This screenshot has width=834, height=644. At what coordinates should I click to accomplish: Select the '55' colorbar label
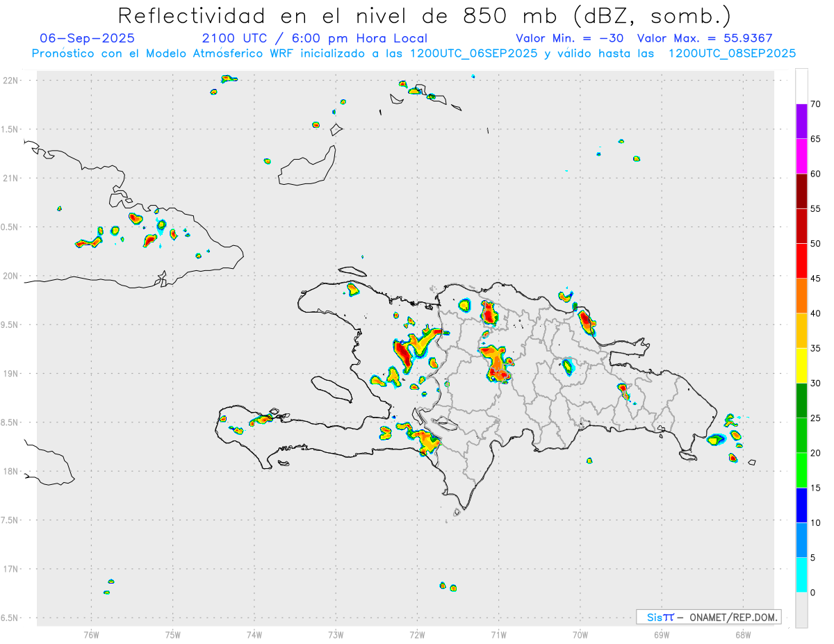point(816,208)
